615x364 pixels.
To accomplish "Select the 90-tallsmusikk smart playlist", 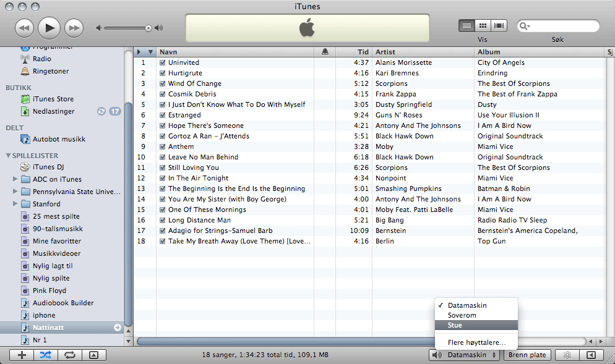I will pyautogui.click(x=58, y=229).
